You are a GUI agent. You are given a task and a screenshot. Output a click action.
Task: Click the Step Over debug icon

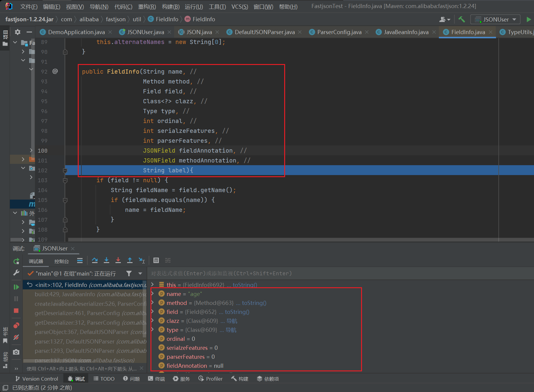point(95,260)
